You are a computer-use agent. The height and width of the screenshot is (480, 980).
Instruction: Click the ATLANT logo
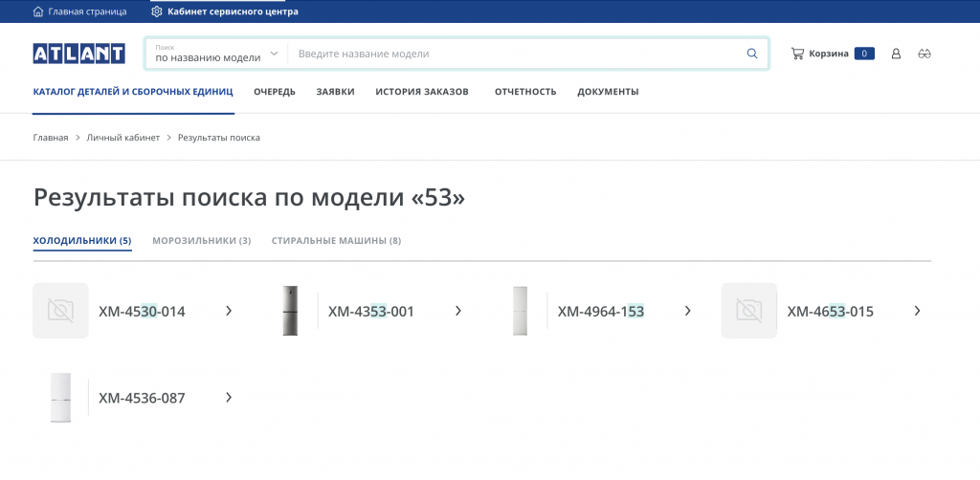pos(78,54)
